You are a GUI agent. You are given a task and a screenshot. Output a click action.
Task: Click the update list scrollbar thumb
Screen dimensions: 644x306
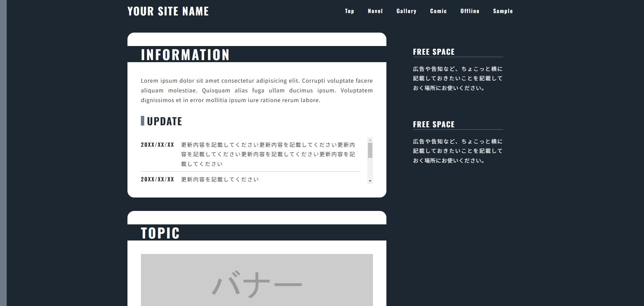point(370,150)
